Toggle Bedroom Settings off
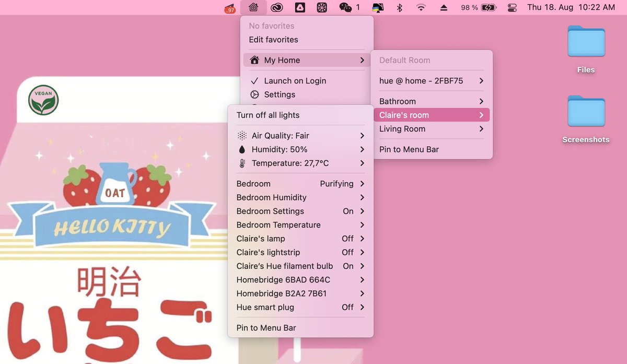This screenshot has height=364, width=627. 348,211
